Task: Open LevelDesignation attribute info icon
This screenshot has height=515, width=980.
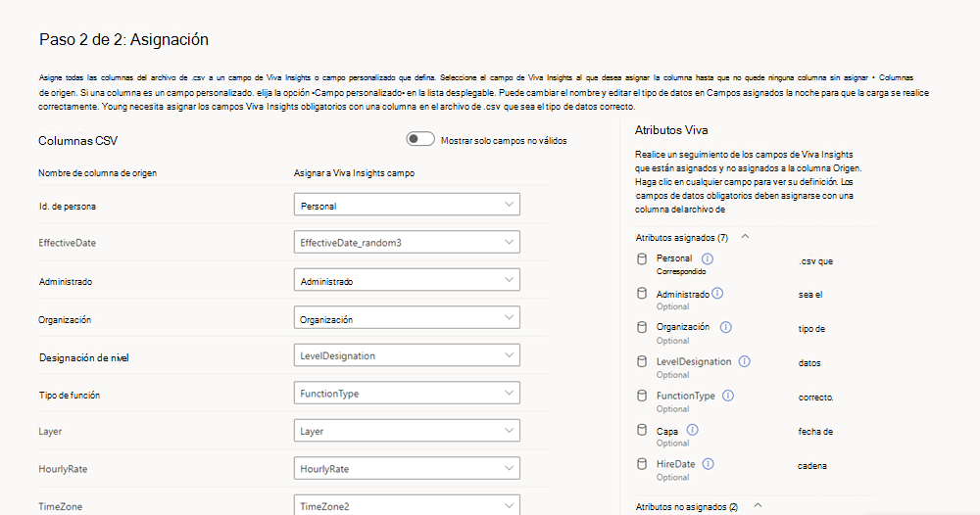Action: (x=745, y=361)
